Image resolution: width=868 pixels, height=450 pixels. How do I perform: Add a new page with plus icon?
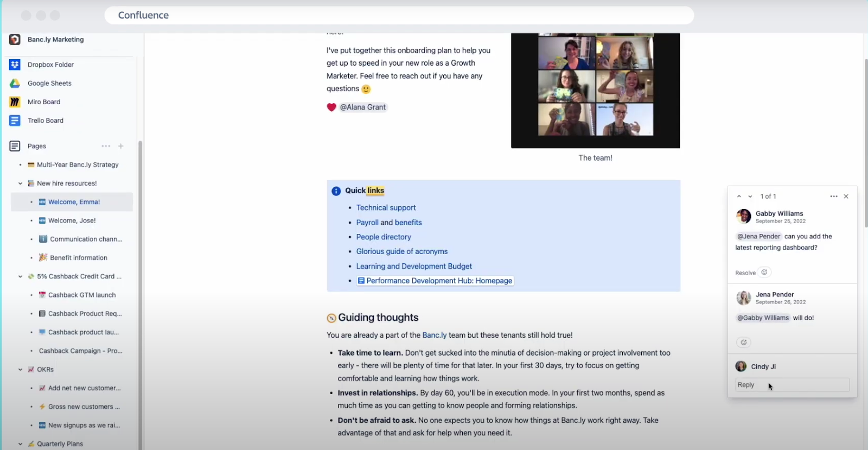[x=121, y=146]
